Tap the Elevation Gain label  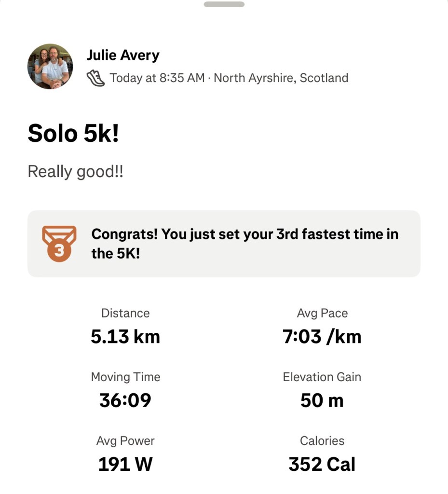(322, 377)
